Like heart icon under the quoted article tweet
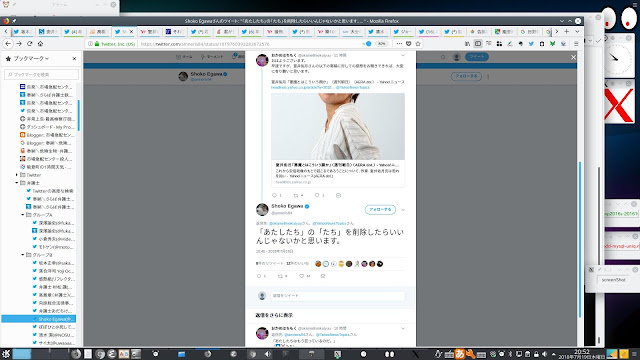This screenshot has width=640, height=360. pyautogui.click(x=317, y=196)
